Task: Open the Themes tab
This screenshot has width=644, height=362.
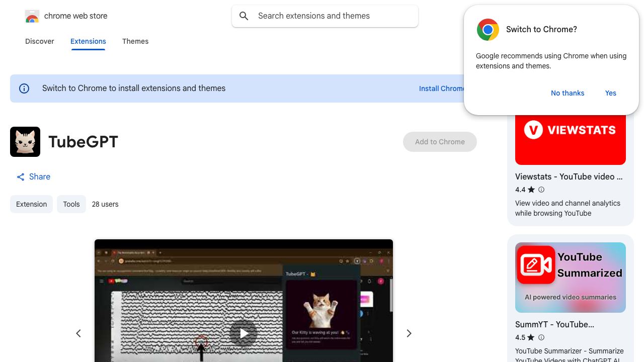Action: (135, 41)
